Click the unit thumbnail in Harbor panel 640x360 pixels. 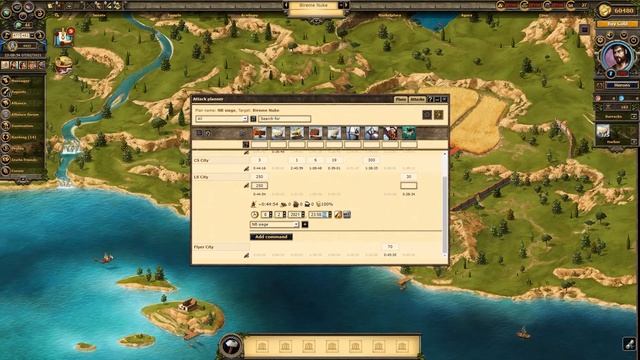[x=603, y=131]
